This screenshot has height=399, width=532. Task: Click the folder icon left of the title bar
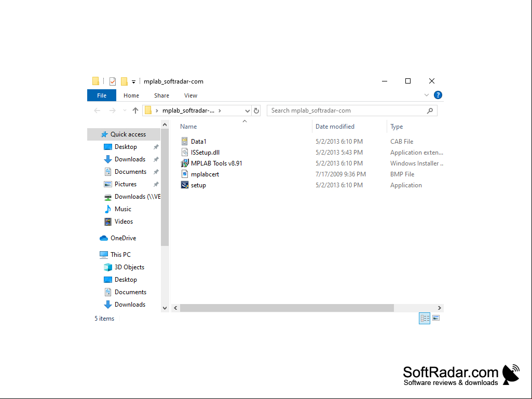[x=96, y=81]
